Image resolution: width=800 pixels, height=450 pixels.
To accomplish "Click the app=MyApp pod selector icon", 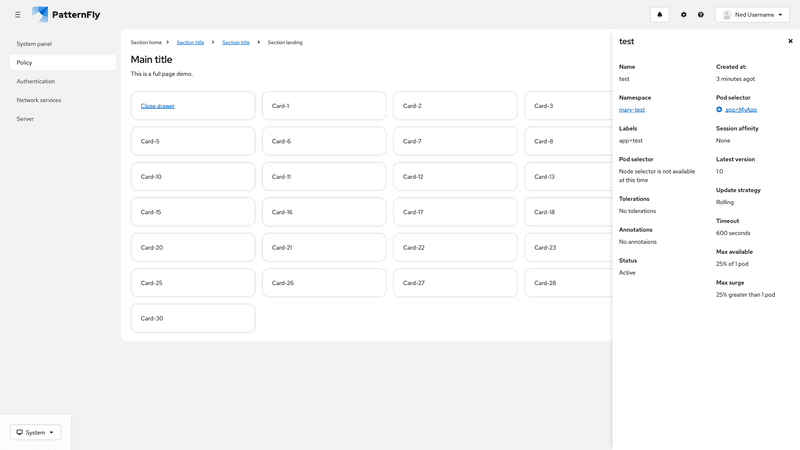I will click(719, 109).
